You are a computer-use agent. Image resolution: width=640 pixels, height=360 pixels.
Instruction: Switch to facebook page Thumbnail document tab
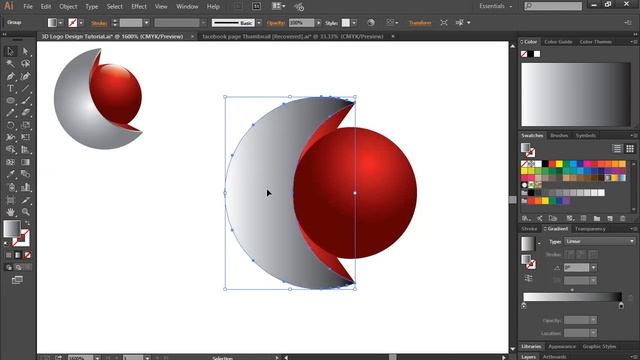pos(293,36)
